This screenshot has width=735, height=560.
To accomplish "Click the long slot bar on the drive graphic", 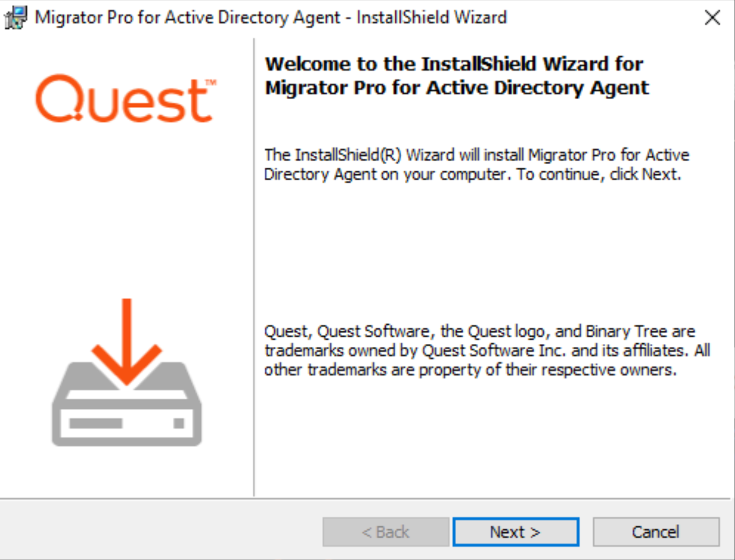I will coord(96,424).
